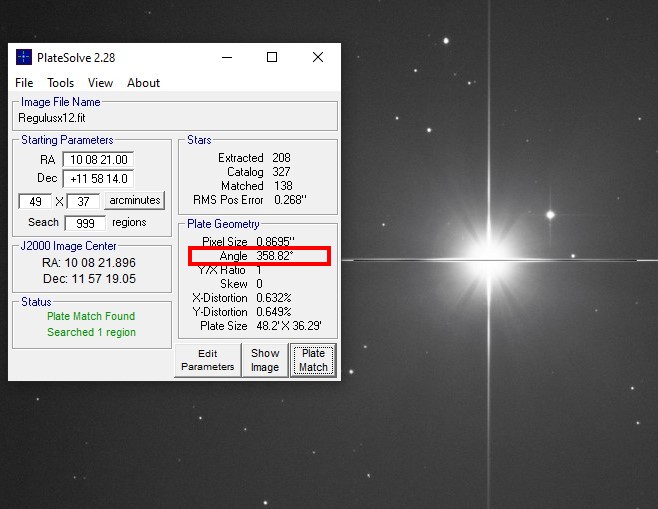Select the field height box showing 37

click(83, 201)
